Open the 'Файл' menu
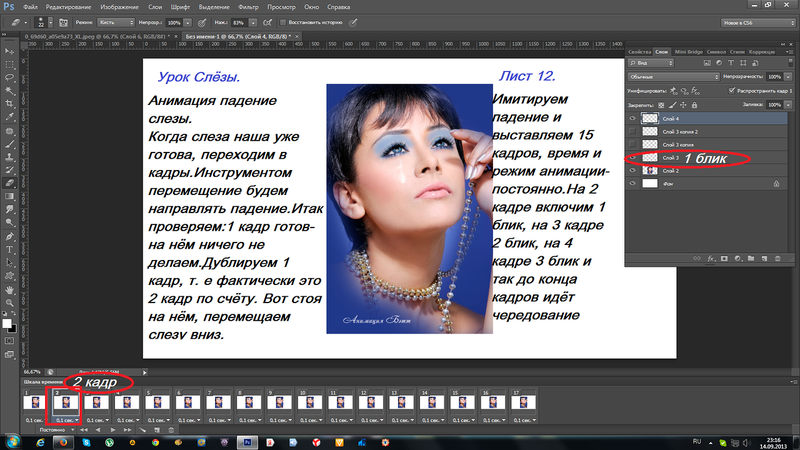 coord(30,7)
